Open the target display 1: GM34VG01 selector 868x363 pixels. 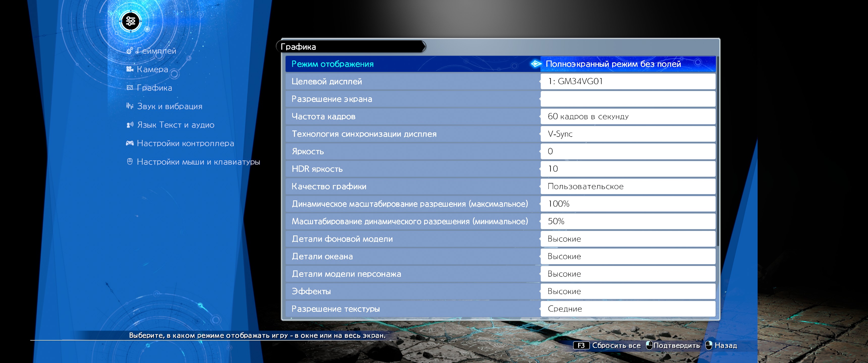tap(628, 81)
